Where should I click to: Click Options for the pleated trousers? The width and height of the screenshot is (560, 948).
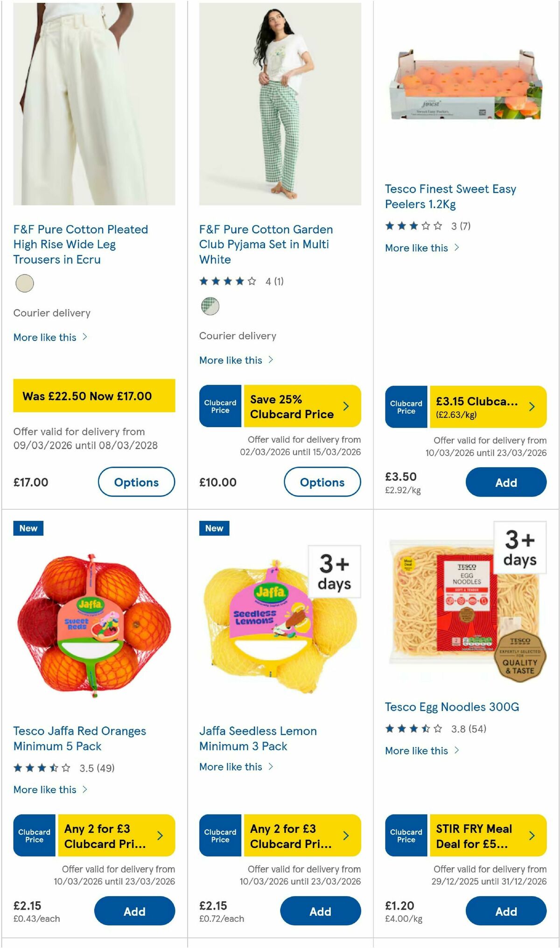[x=136, y=482]
